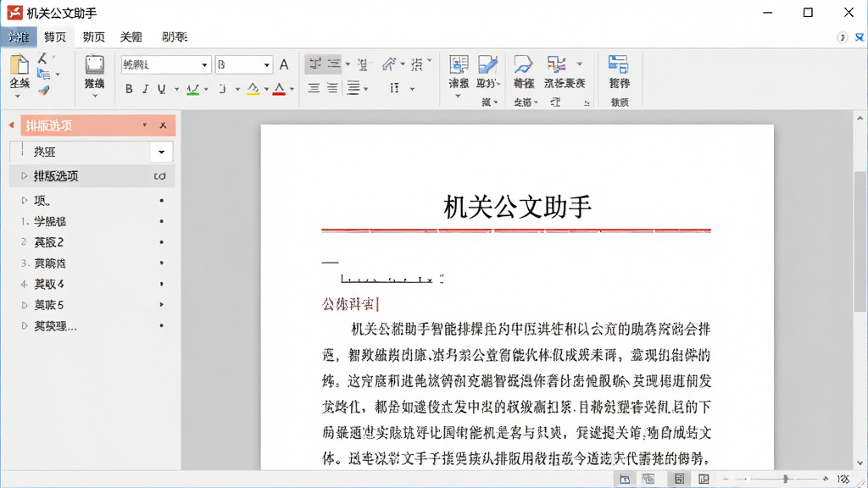Open the font name combo box

pyautogui.click(x=165, y=64)
